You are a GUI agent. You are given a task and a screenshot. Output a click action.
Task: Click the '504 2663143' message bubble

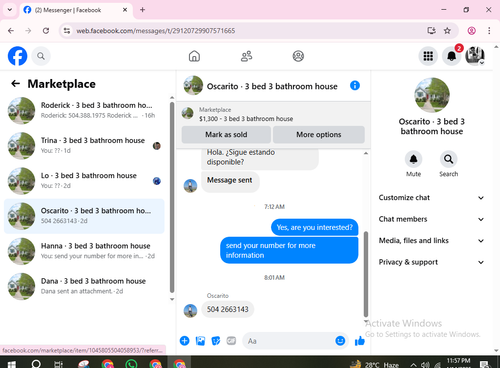(228, 309)
